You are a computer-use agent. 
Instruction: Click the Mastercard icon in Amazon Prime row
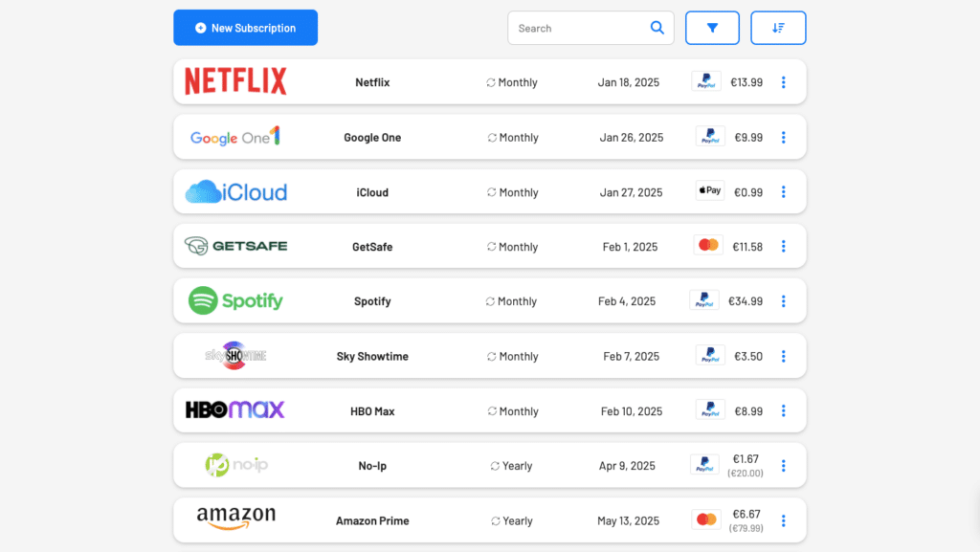706,519
